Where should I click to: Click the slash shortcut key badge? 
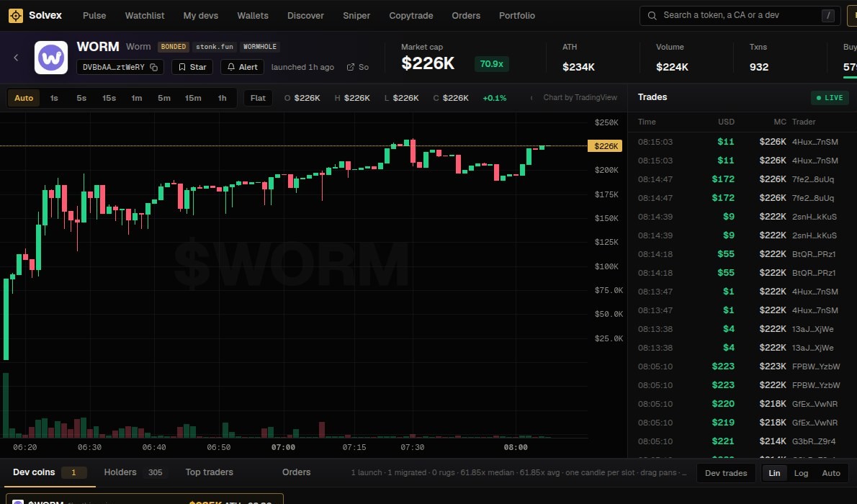coord(829,15)
